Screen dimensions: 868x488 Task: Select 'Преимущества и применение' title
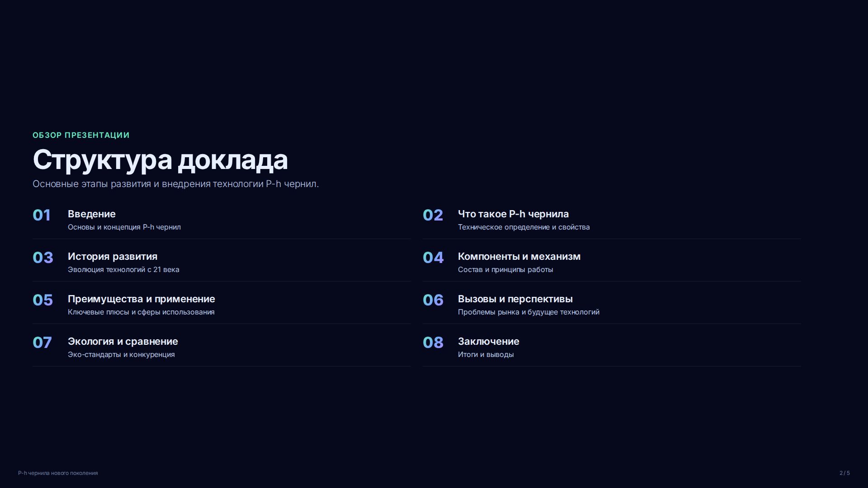tap(142, 299)
